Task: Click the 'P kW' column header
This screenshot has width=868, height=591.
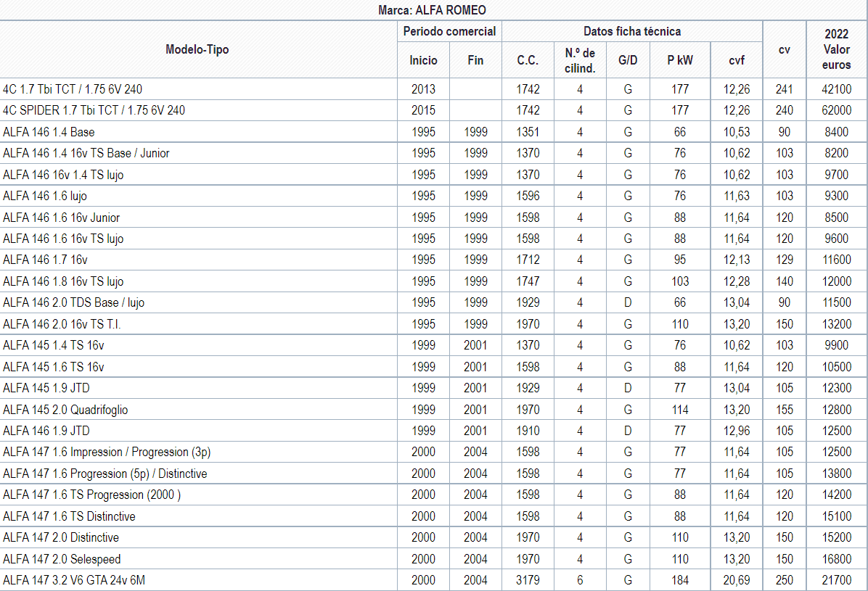Action: click(680, 60)
